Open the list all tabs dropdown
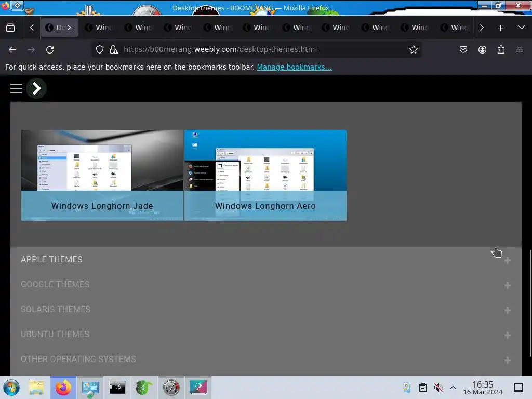 pos(522,28)
